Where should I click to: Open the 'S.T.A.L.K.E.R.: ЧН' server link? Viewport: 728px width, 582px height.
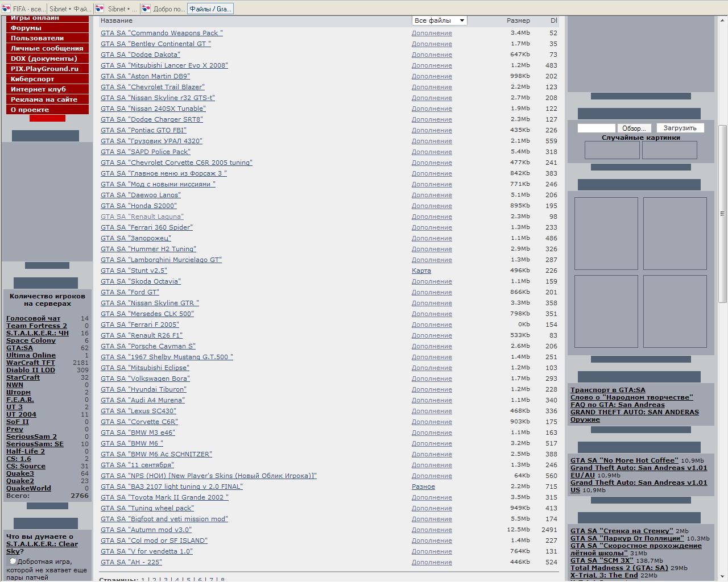(38, 333)
